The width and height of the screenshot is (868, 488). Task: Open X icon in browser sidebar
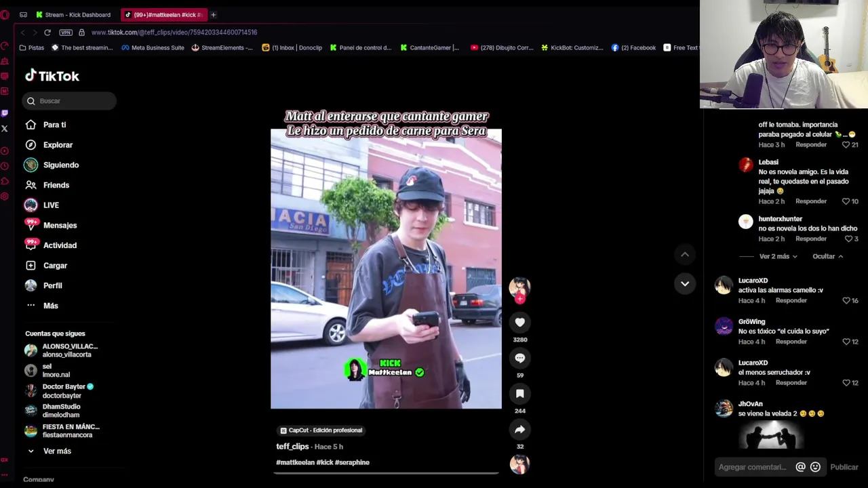[x=5, y=129]
